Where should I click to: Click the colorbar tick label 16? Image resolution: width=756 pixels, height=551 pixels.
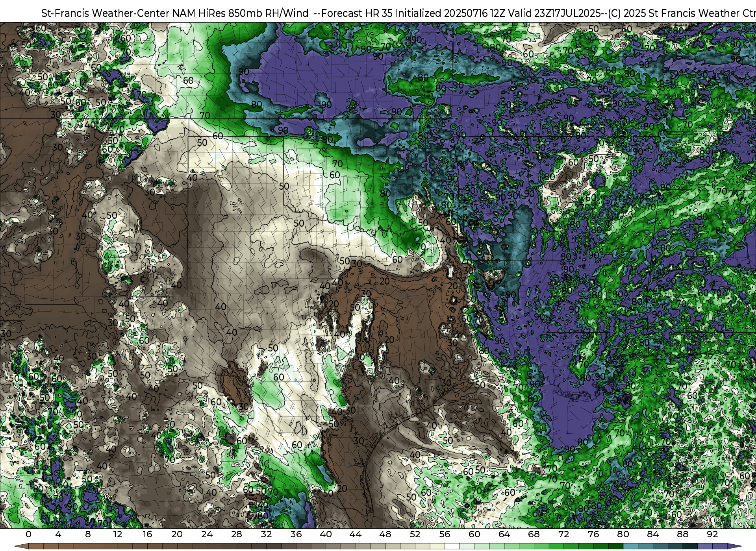click(147, 534)
